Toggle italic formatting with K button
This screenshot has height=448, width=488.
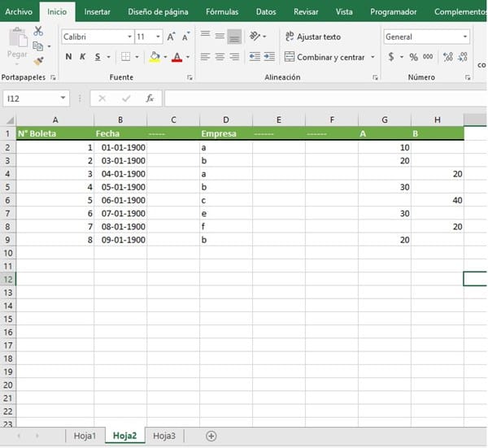pyautogui.click(x=83, y=57)
